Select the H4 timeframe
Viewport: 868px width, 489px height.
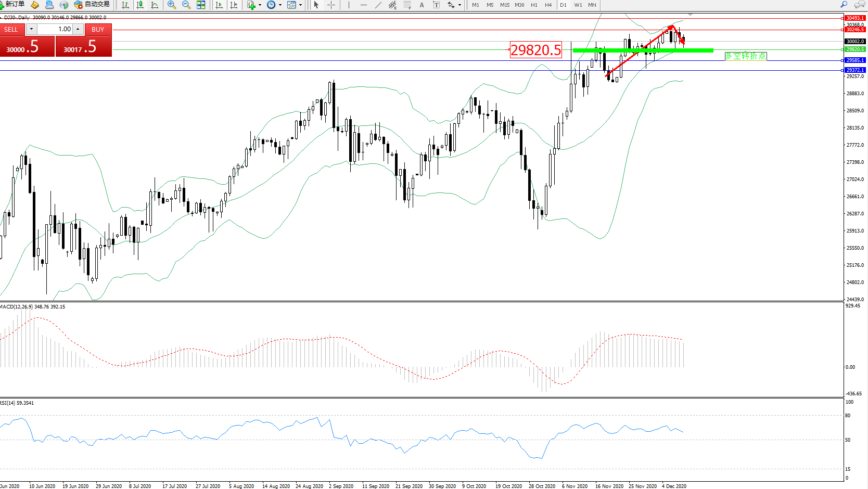[548, 5]
